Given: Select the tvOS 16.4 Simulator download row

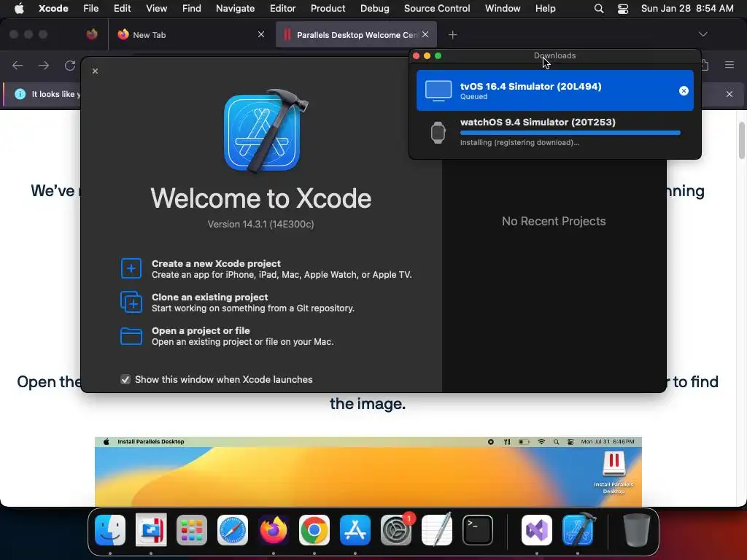Looking at the screenshot, I should 554,90.
